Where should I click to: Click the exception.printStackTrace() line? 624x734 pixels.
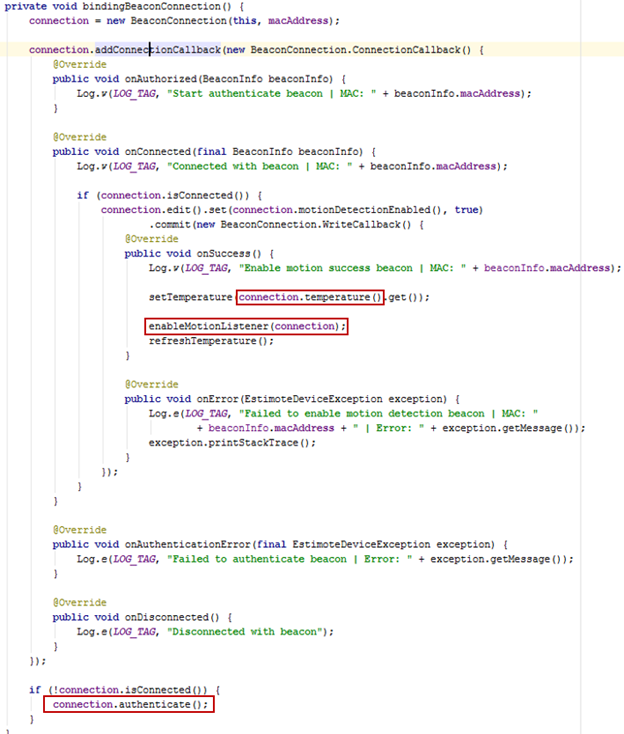coord(232,443)
